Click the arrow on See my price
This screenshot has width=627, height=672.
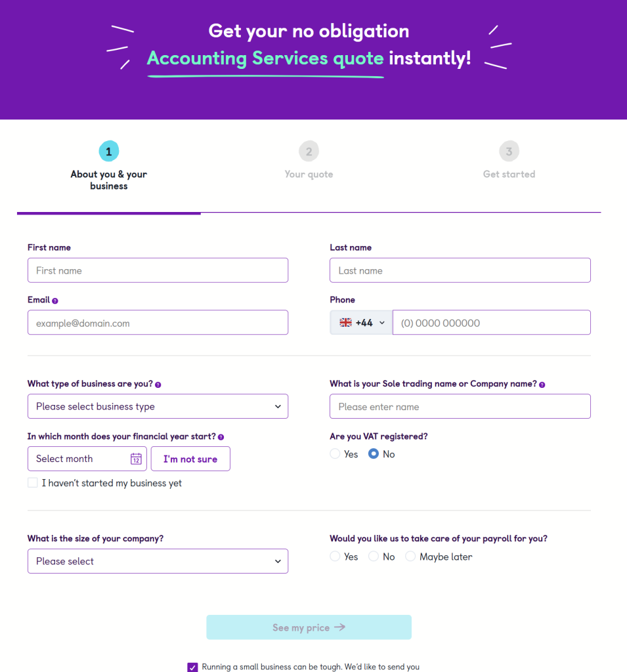click(x=339, y=627)
